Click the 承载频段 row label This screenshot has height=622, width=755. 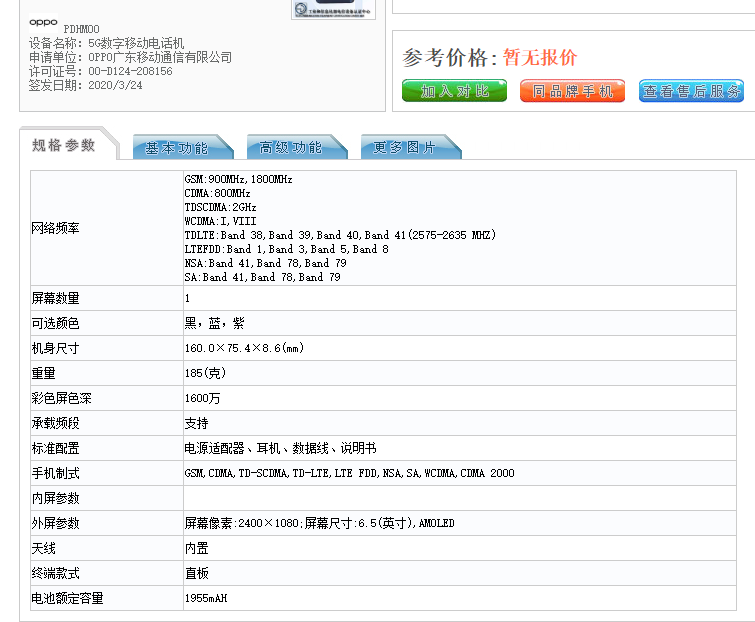point(55,424)
